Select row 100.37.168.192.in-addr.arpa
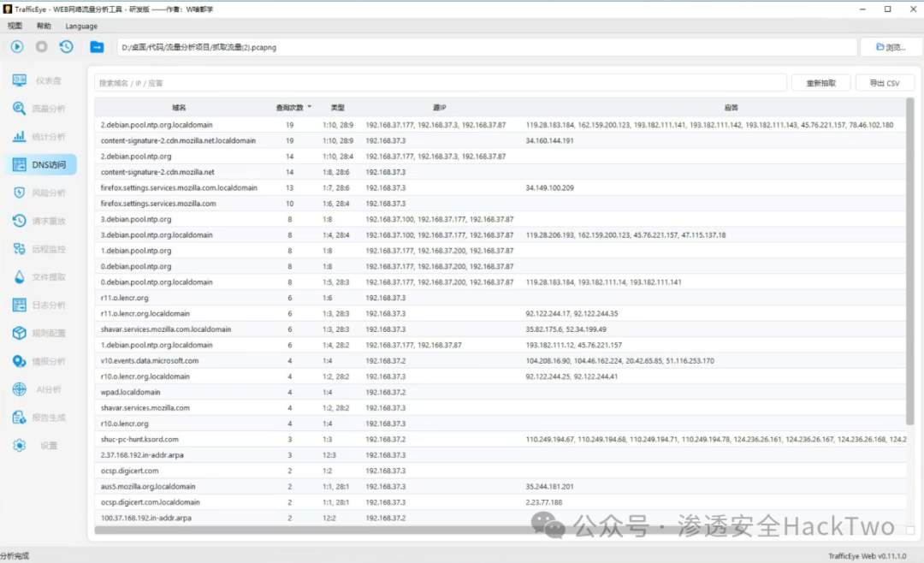Screen dimensions: 924x563 pos(500,519)
